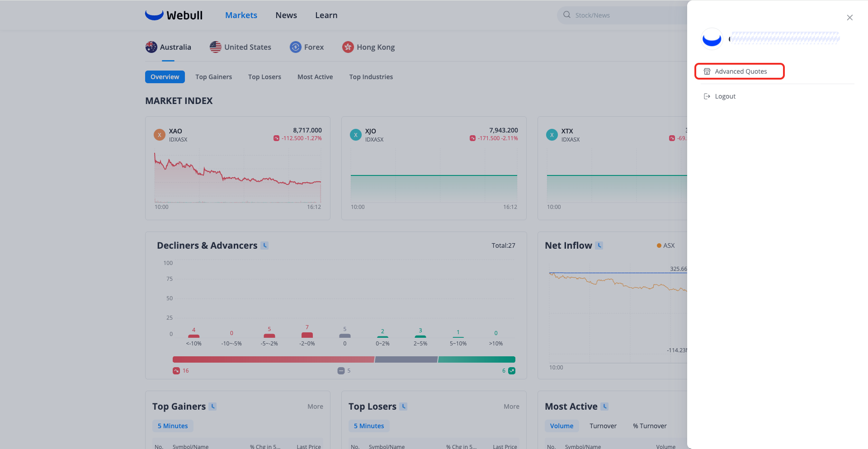Click the XAO symbol name
The image size is (868, 449).
pos(175,131)
